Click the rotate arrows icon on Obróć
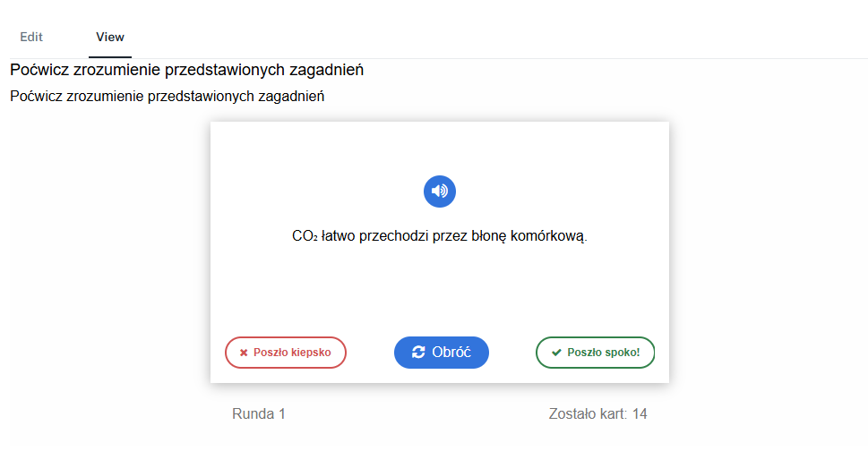Viewport: 868px width, 468px height. (x=418, y=353)
